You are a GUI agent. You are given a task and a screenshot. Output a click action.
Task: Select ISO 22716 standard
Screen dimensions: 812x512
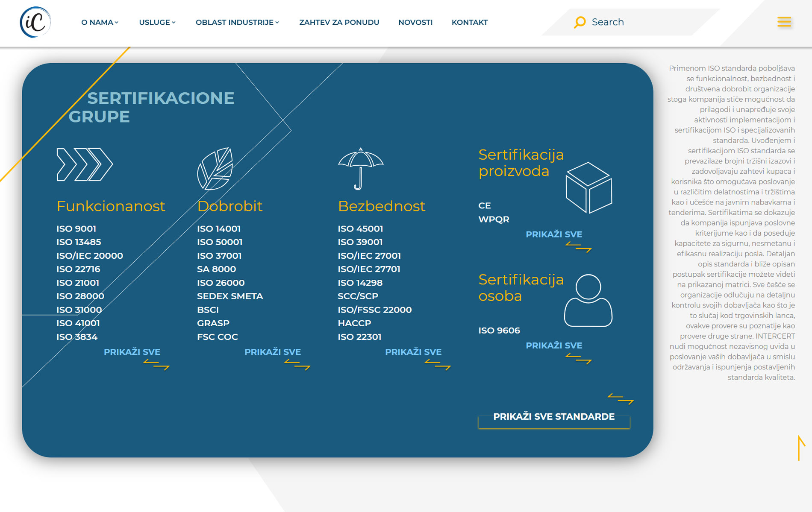point(78,269)
